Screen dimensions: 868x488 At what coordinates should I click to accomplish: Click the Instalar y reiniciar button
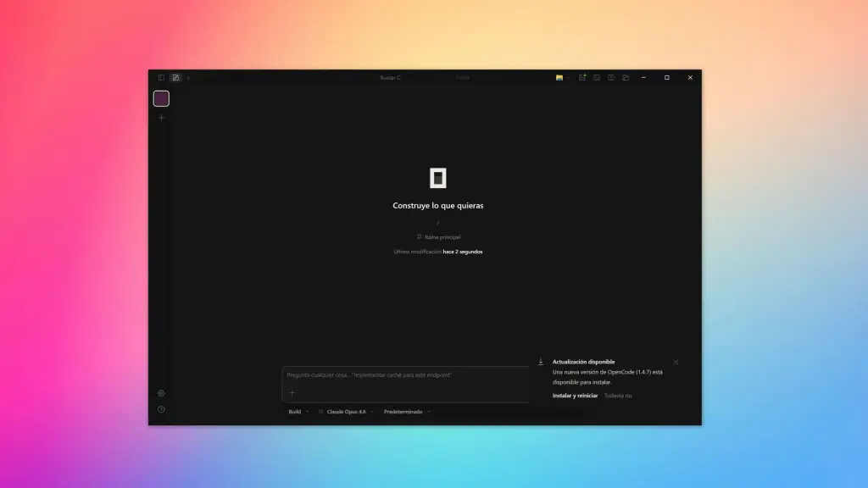pyautogui.click(x=576, y=395)
